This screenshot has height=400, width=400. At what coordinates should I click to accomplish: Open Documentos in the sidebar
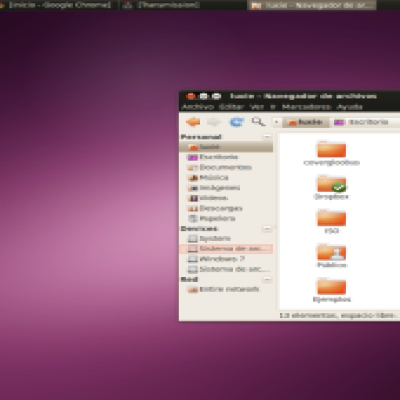[x=226, y=167]
